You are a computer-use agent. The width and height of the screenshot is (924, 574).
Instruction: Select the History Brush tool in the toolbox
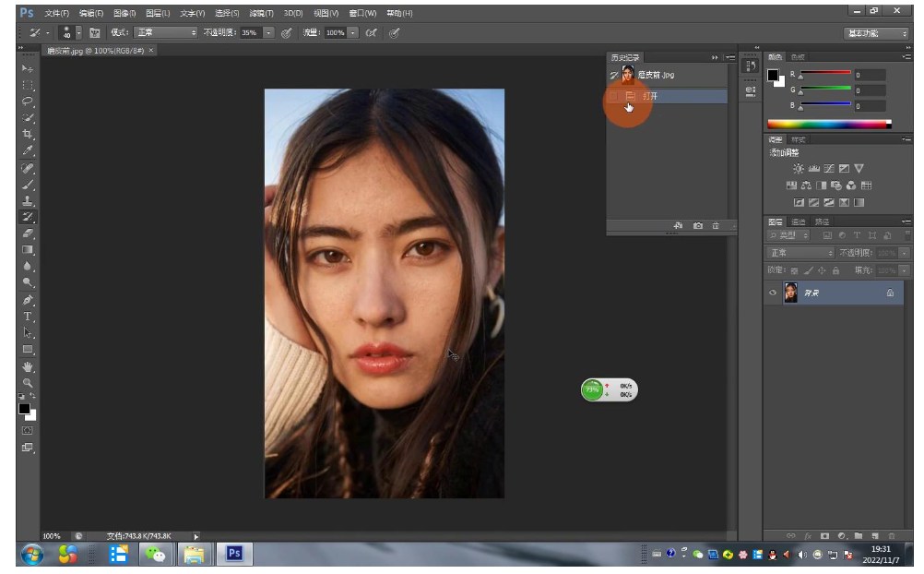pos(27,217)
